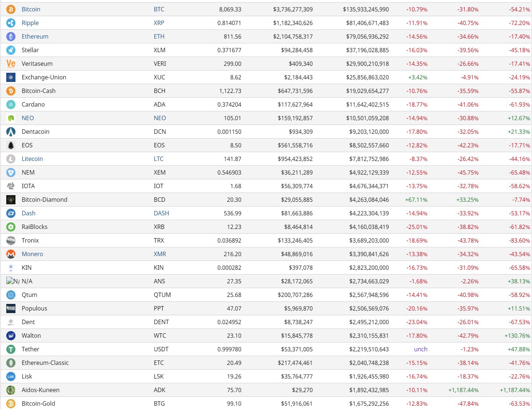Click the Bitcoin coin logo icon

[x=11, y=9]
